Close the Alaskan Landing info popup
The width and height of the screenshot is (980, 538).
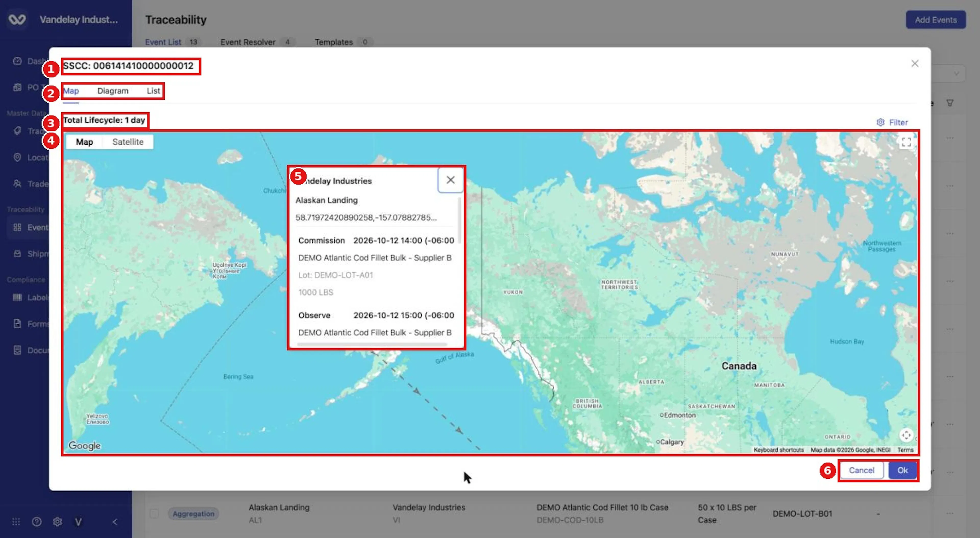coord(450,180)
